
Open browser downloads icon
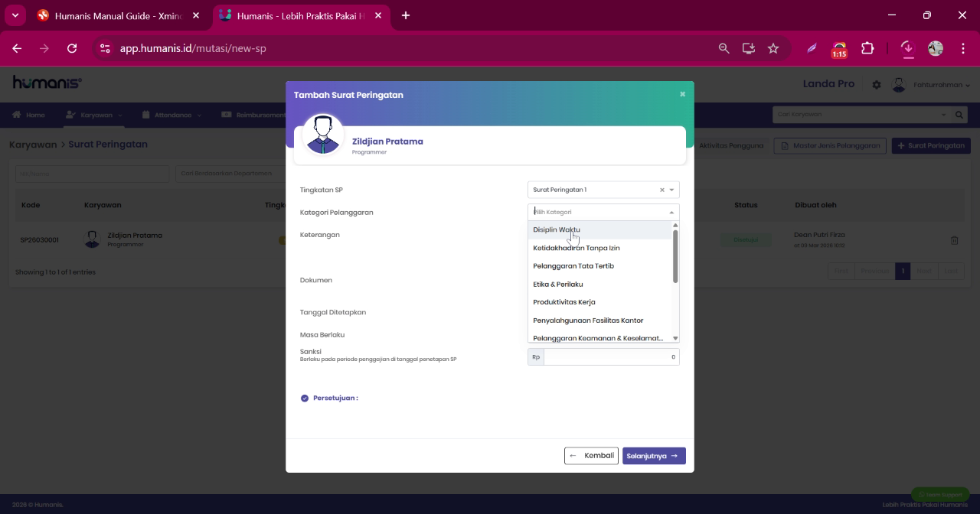pyautogui.click(x=907, y=48)
